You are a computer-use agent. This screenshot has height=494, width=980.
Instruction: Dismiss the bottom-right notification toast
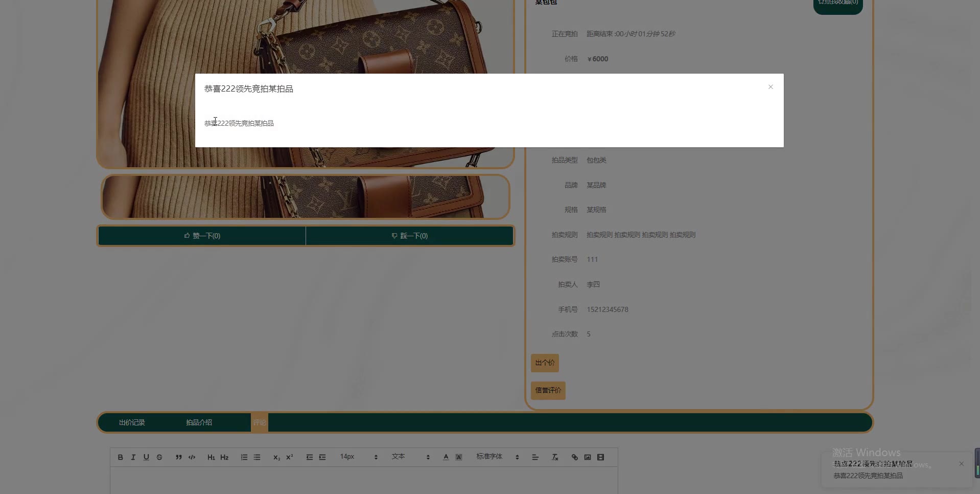[962, 464]
